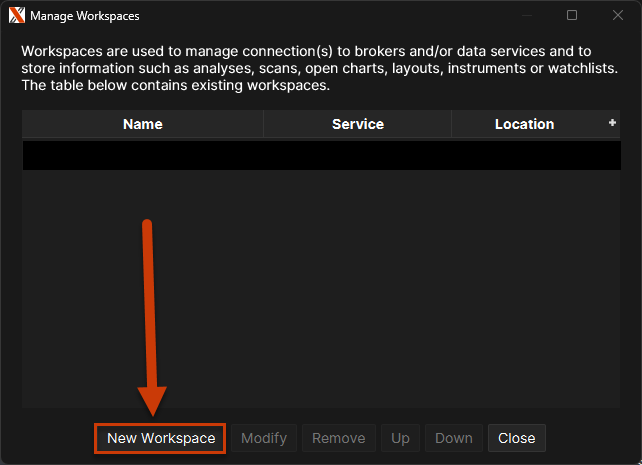Click the Close button beside Down
This screenshot has width=642, height=465.
click(516, 438)
